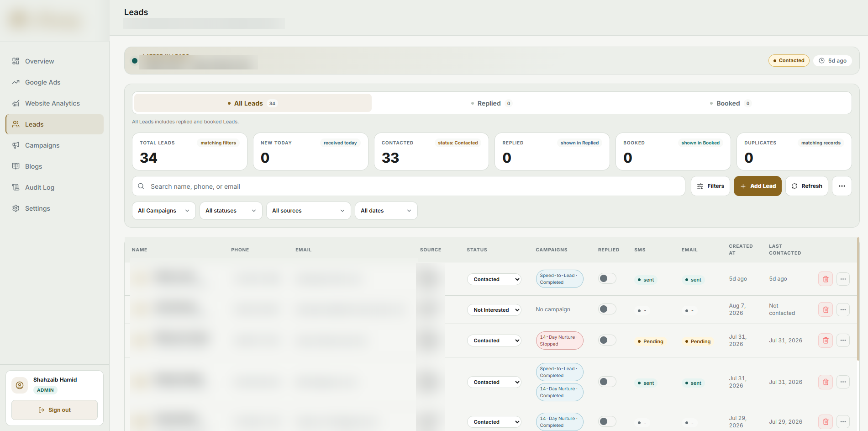Click the search magnifier icon

pos(141,186)
